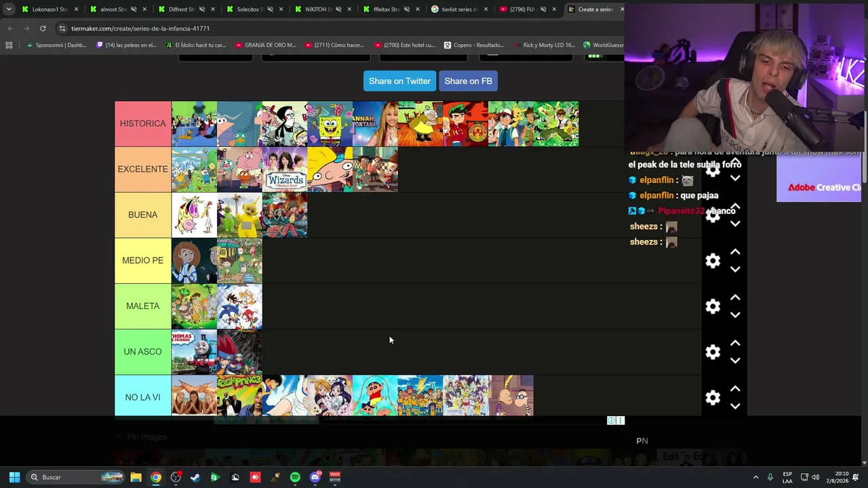Image resolution: width=868 pixels, height=488 pixels.
Task: Open the GRANJA DE ORO bookmark
Action: pos(266,45)
